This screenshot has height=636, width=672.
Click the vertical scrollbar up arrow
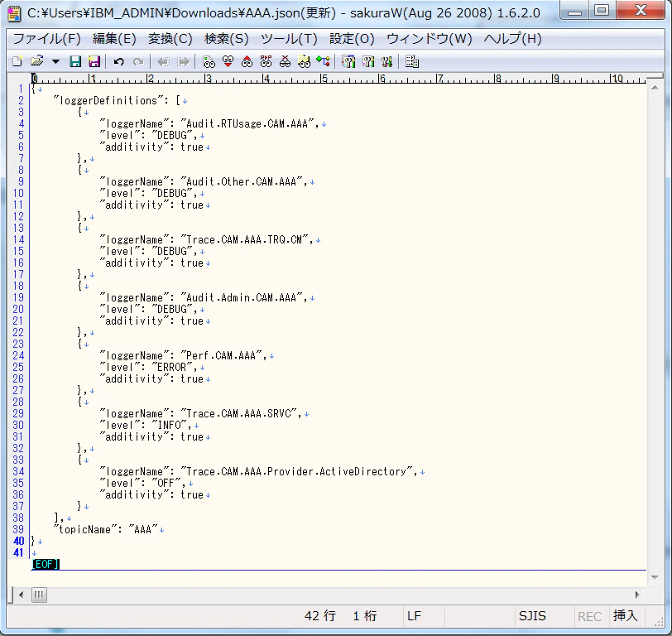tap(655, 88)
